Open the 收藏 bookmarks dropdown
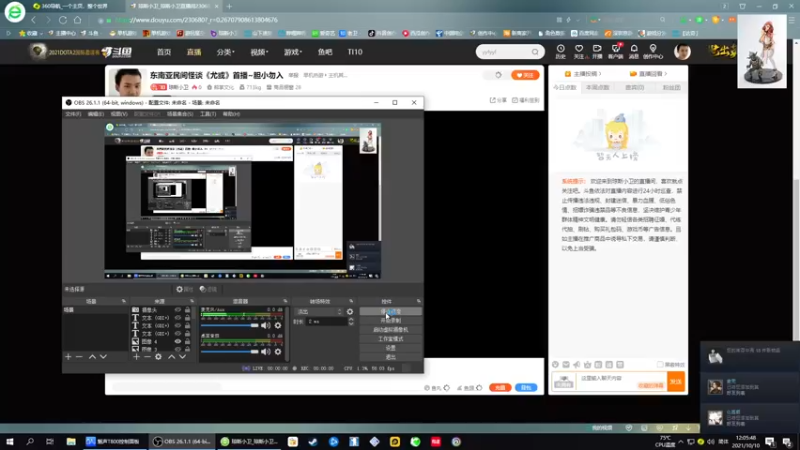 30,33
